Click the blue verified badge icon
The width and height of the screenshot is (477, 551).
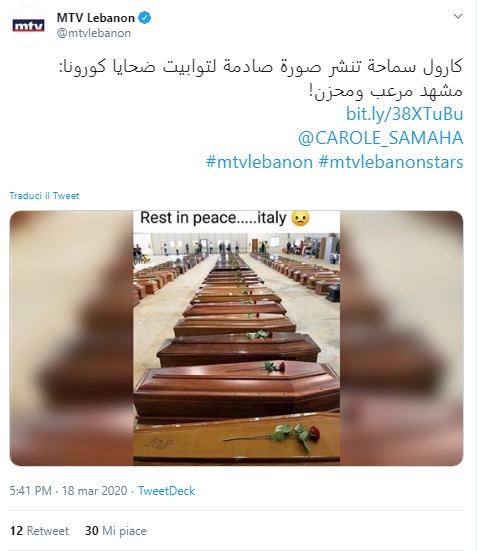tap(144, 18)
